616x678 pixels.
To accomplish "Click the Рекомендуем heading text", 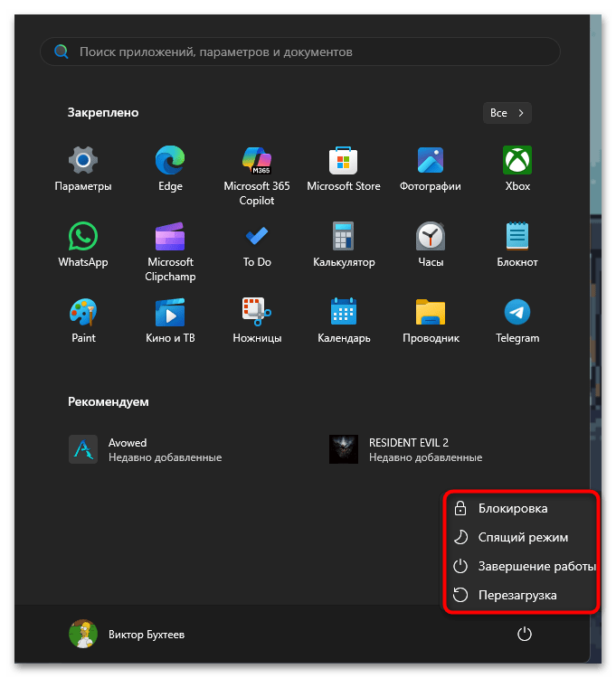I will (x=109, y=402).
